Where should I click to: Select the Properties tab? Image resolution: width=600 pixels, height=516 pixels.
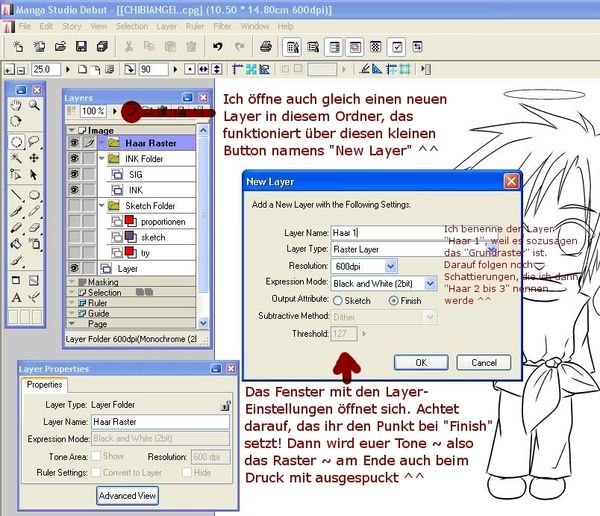(44, 385)
